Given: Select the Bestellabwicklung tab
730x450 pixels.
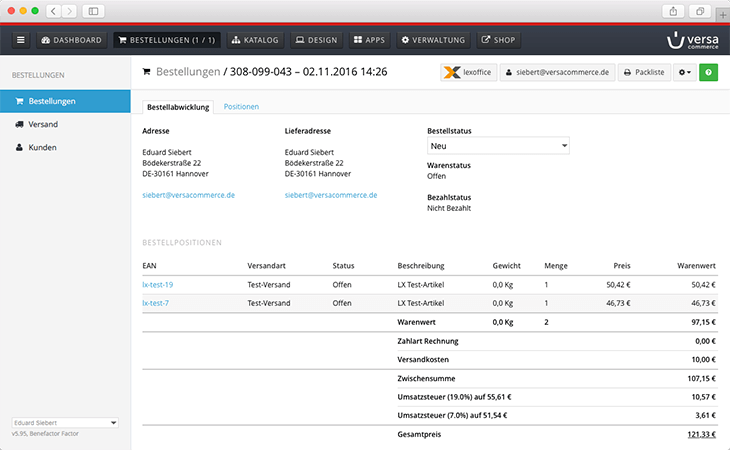Looking at the screenshot, I should click(176, 106).
